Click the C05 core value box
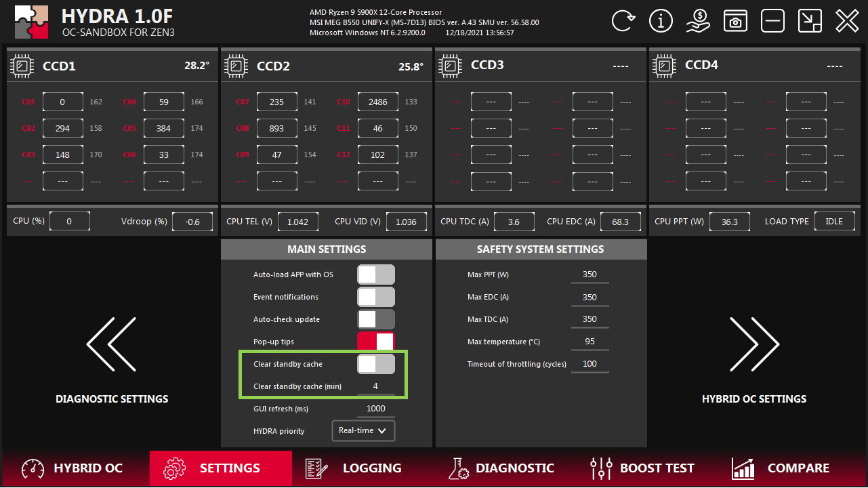Image resolution: width=868 pixels, height=488 pixels. click(x=163, y=129)
